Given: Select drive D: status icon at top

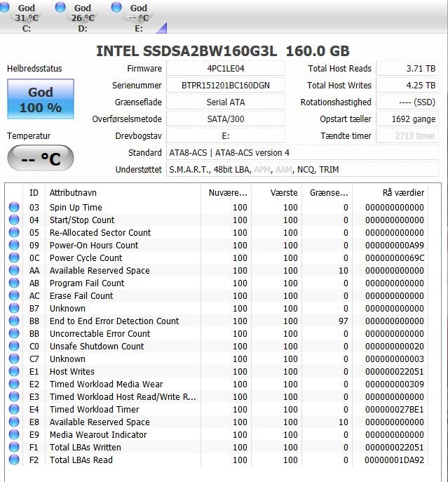Looking at the screenshot, I should click(60, 7).
